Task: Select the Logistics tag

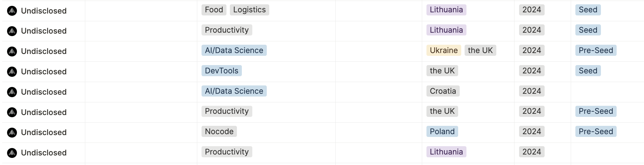Action: coord(249,10)
